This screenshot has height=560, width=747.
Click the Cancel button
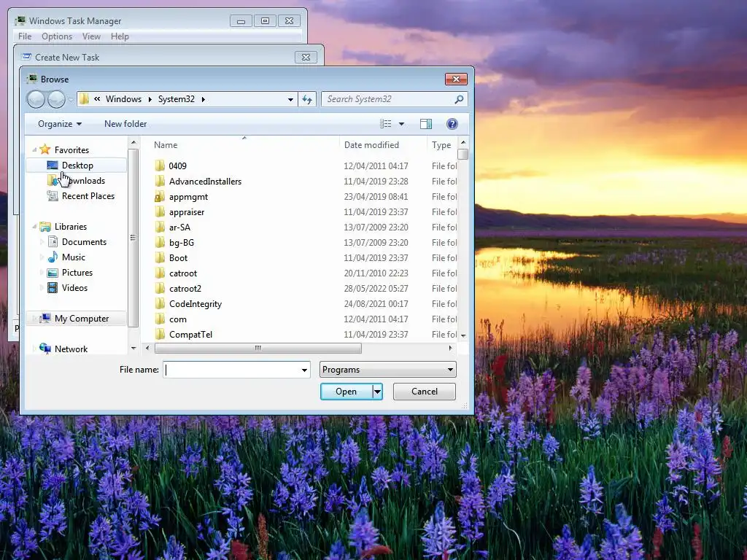point(425,392)
